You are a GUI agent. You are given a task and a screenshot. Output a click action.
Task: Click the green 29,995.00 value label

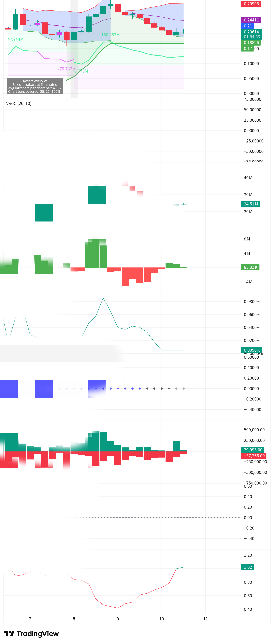(x=253, y=450)
